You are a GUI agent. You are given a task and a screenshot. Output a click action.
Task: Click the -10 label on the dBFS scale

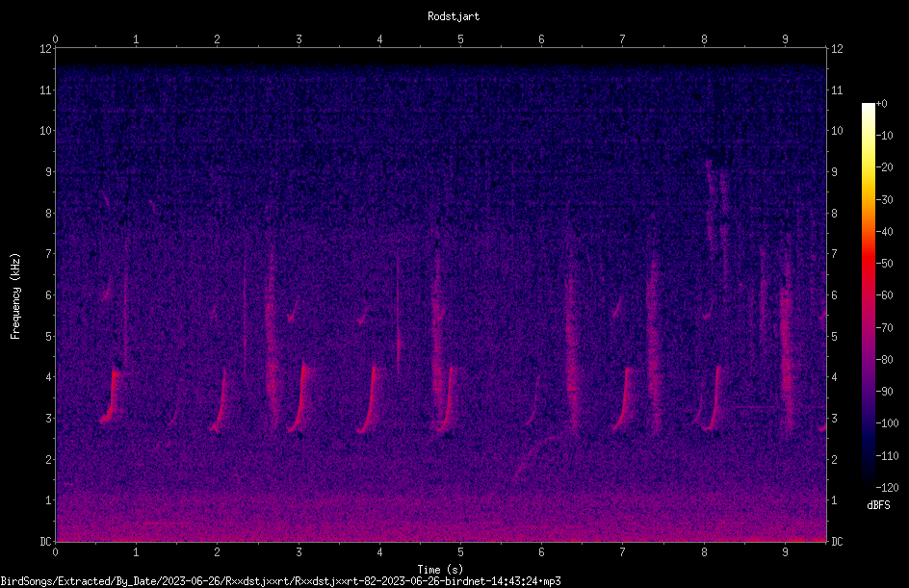pos(885,136)
